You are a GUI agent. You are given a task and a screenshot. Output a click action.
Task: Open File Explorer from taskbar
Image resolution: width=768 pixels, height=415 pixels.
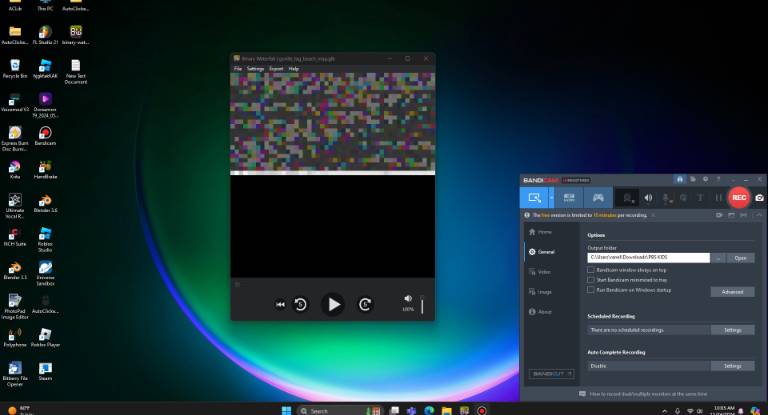(x=446, y=411)
